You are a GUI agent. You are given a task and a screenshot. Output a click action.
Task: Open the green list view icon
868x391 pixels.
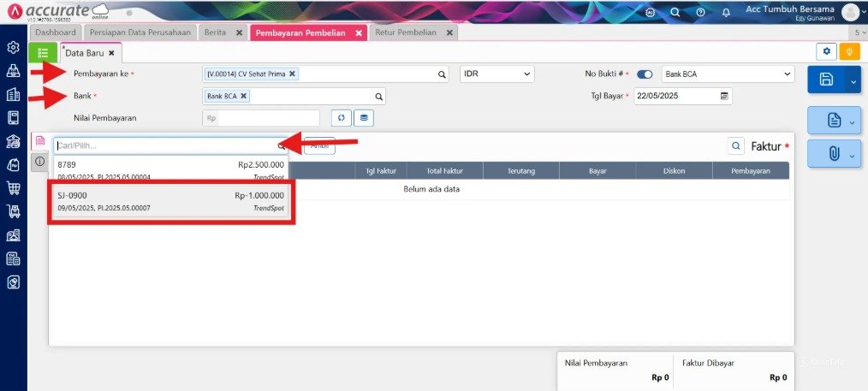click(43, 53)
